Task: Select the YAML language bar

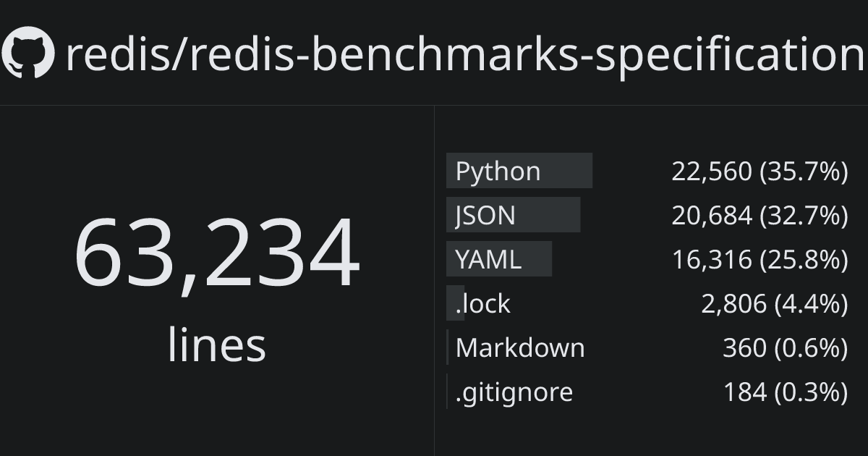Action: pos(499,259)
